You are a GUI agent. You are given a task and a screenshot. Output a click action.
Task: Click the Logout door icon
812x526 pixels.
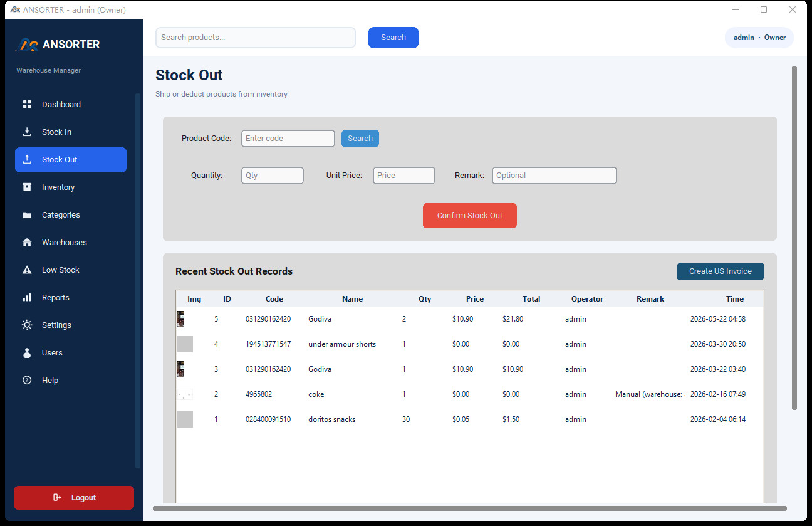click(58, 497)
